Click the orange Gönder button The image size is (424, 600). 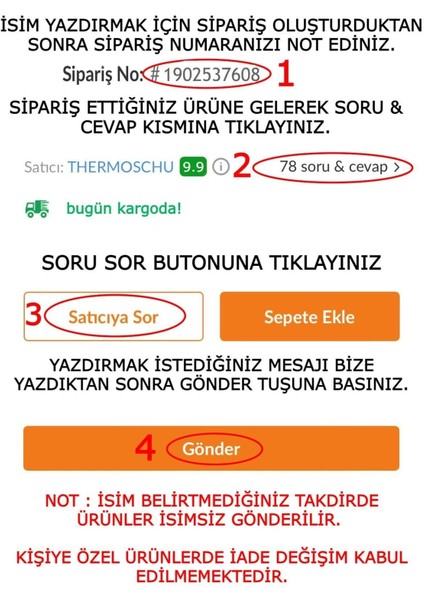[x=211, y=448]
